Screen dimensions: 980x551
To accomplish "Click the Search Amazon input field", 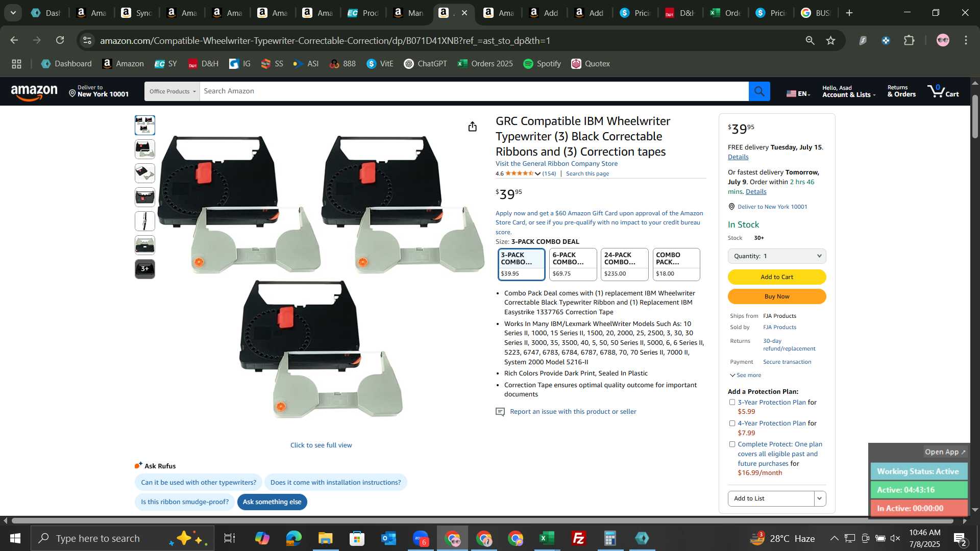I will pos(474,91).
